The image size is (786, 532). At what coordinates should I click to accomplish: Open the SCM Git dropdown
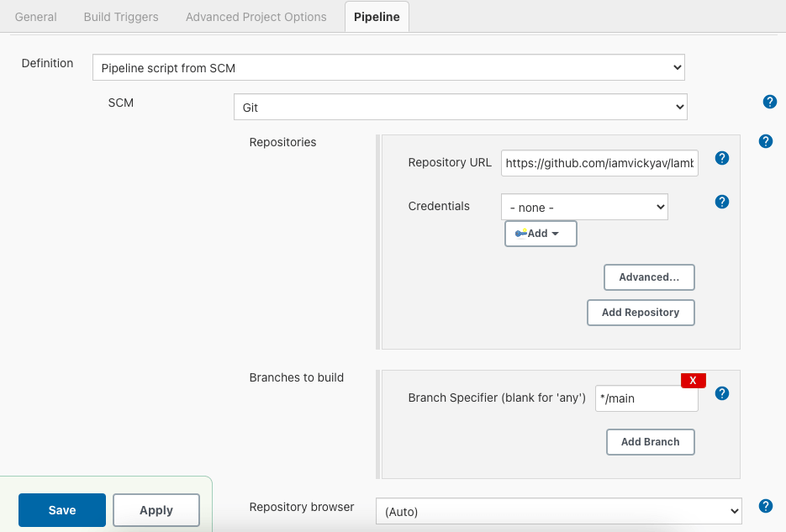(460, 107)
